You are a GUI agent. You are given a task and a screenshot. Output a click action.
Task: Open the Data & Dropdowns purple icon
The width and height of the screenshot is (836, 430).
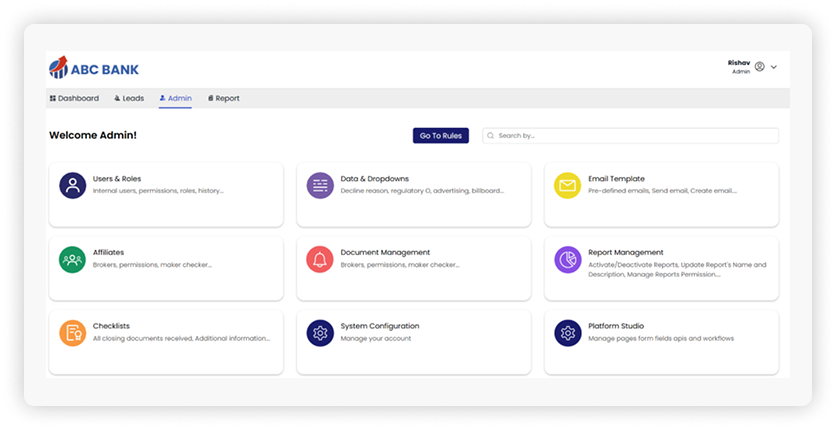tap(320, 185)
